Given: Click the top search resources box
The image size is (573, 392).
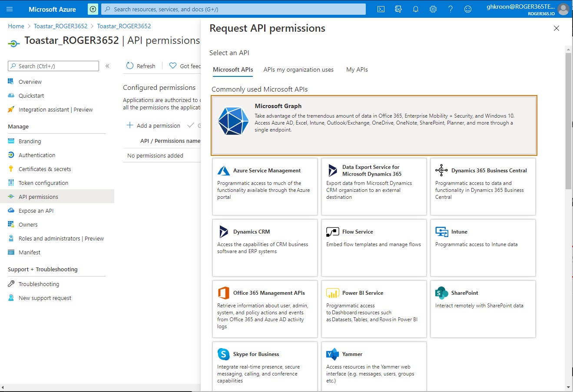Looking at the screenshot, I should click(x=233, y=9).
